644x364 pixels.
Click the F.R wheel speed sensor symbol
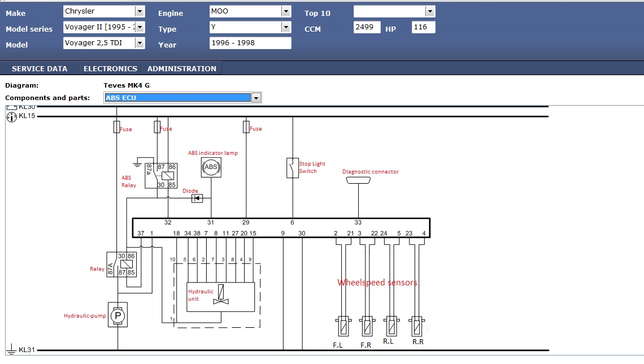(367, 326)
